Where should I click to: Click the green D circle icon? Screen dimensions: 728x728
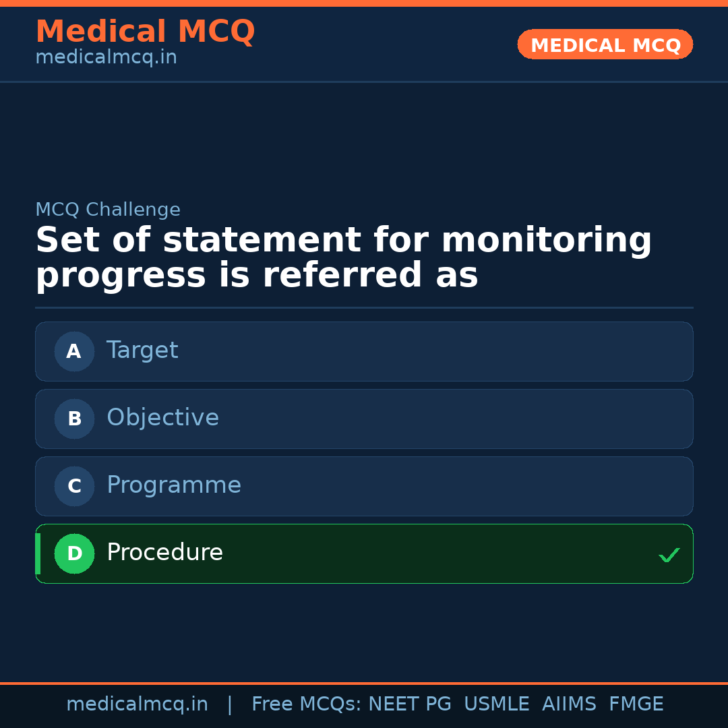pos(74,553)
